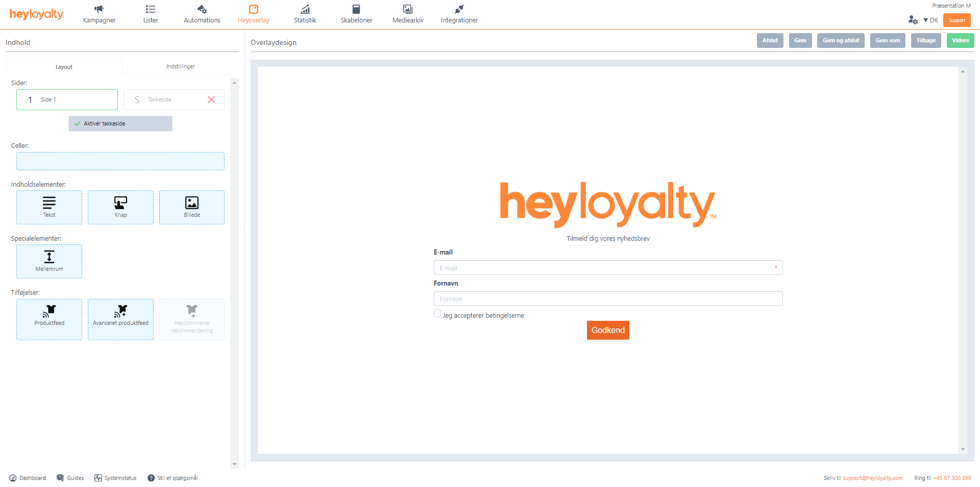Click the Gem og afslut button

841,40
